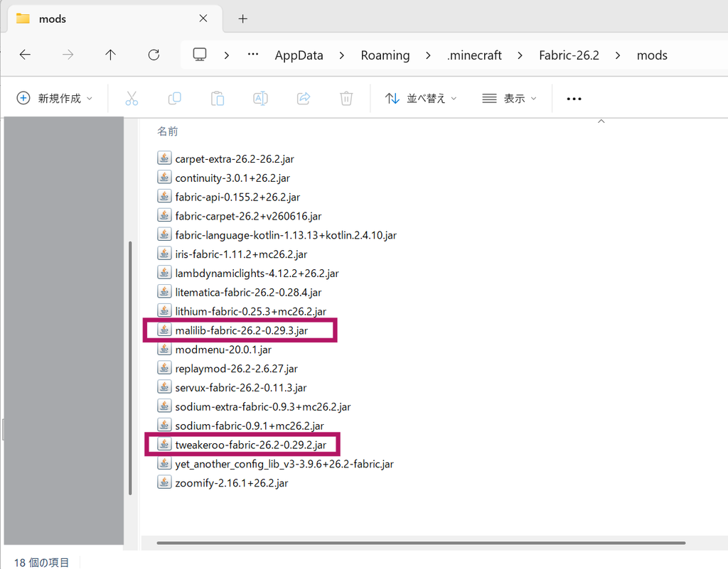Click the Share icon
Image resolution: width=728 pixels, height=569 pixels.
point(304,98)
